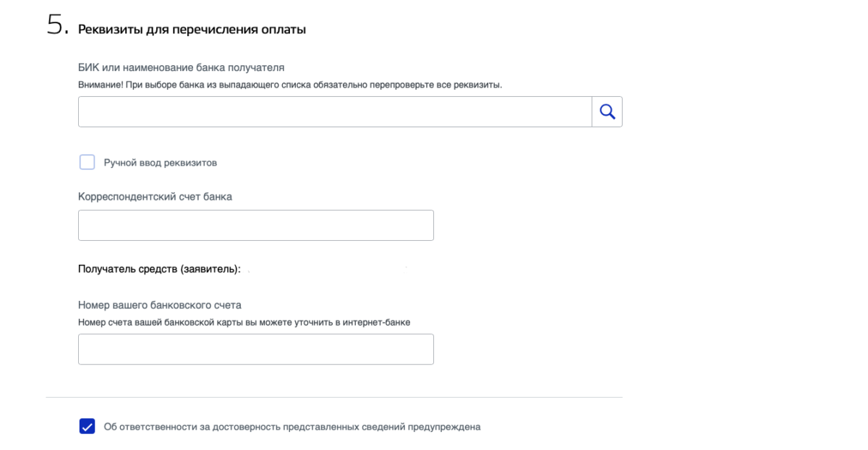This screenshot has height=450, width=868.
Task: Click the blank recipient name area after заявитель
Action: [325, 269]
